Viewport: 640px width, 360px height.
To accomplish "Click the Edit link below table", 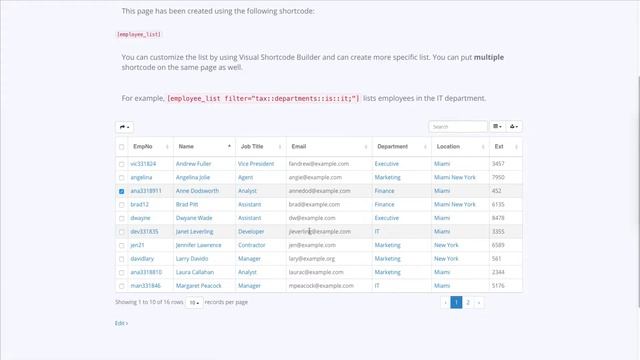I will (x=121, y=323).
